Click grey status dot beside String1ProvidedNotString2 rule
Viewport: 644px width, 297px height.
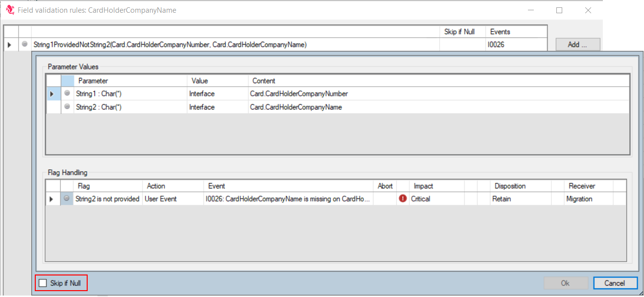[25, 44]
